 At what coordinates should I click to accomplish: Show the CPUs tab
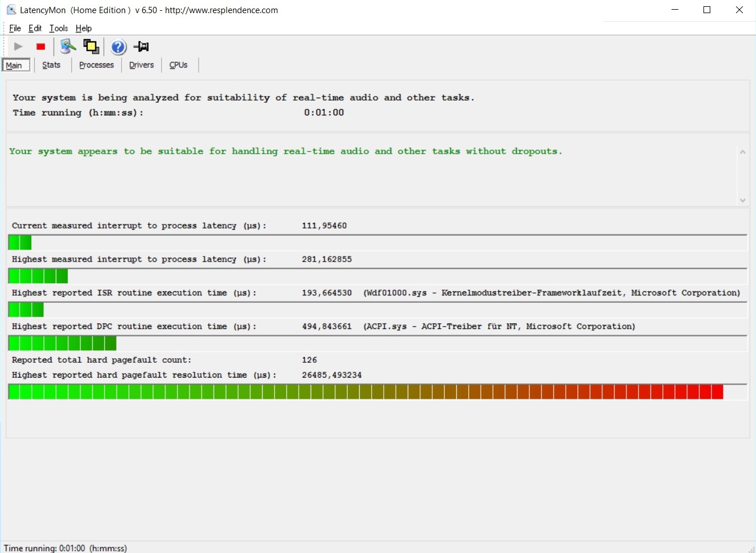point(178,65)
